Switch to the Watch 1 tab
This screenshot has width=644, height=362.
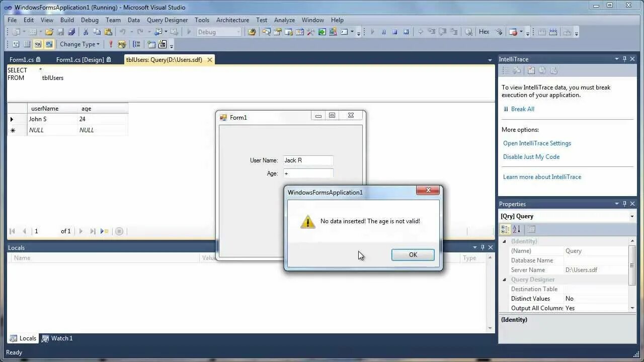click(57, 338)
